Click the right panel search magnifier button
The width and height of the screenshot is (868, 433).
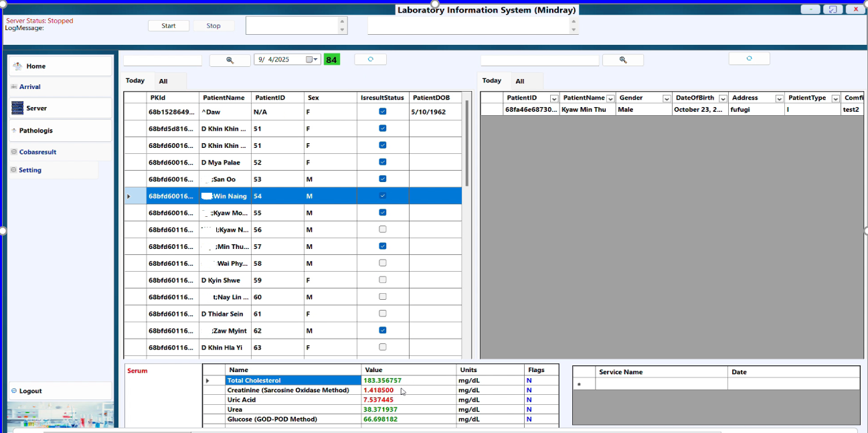(623, 60)
